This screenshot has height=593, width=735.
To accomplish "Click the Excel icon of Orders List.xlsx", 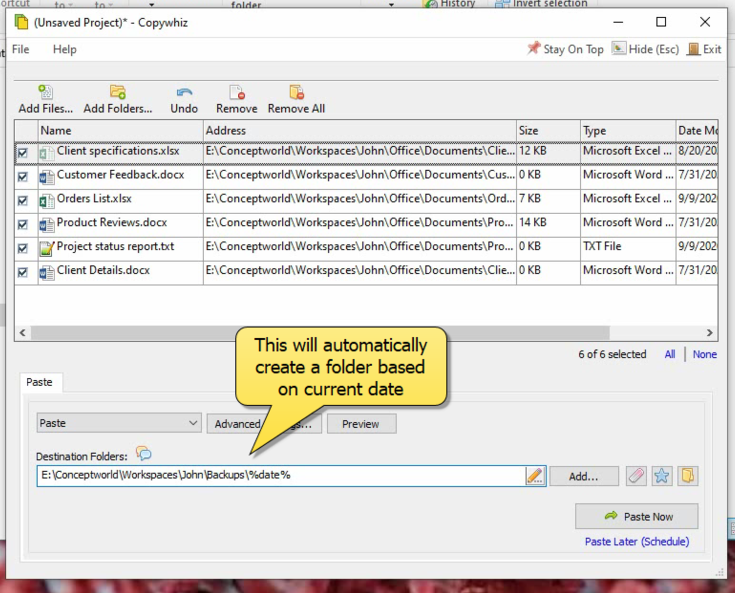I will point(46,201).
